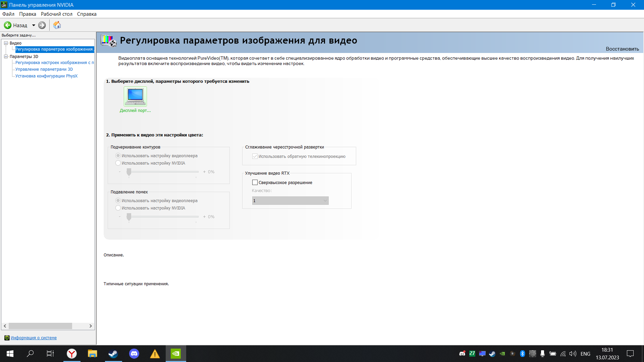The width and height of the screenshot is (644, 362).
Task: Collapse the Видео tree node
Action: (6, 43)
